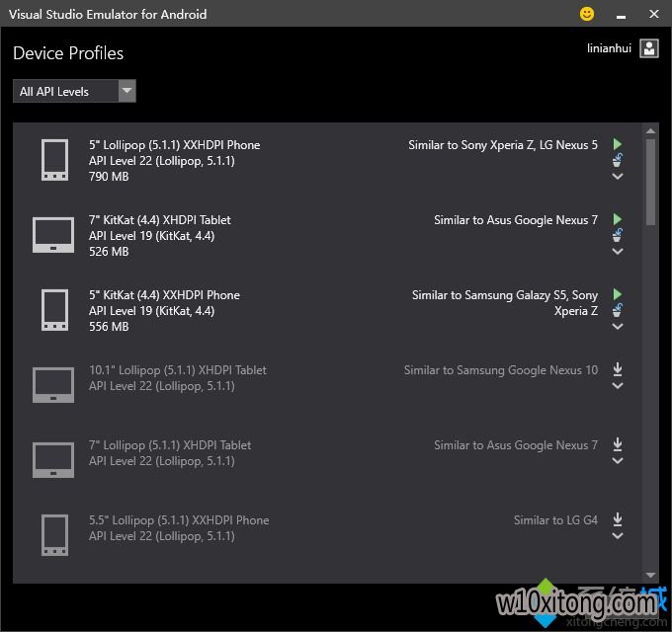Click 'Similar to Samsung Google Nexus 10'
The width and height of the screenshot is (672, 632).
(x=501, y=370)
